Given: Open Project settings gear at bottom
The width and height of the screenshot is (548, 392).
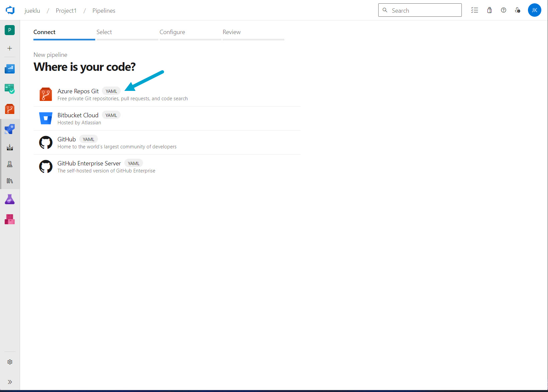Looking at the screenshot, I should tap(10, 362).
